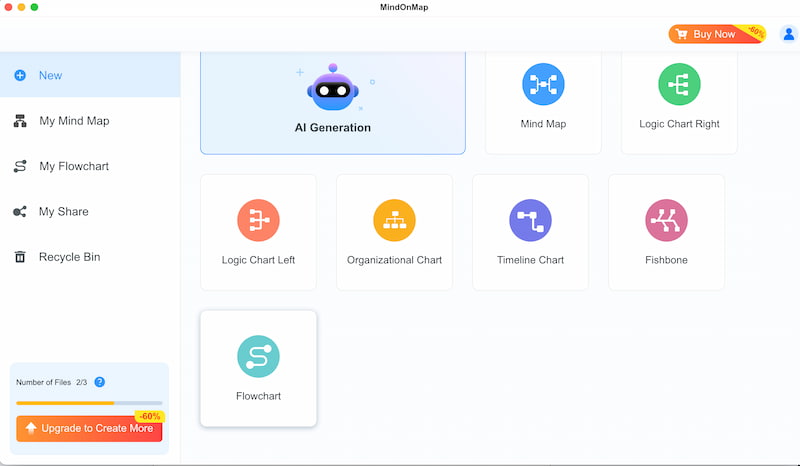800x466 pixels.
Task: Open the My Share section
Action: pyautogui.click(x=90, y=211)
